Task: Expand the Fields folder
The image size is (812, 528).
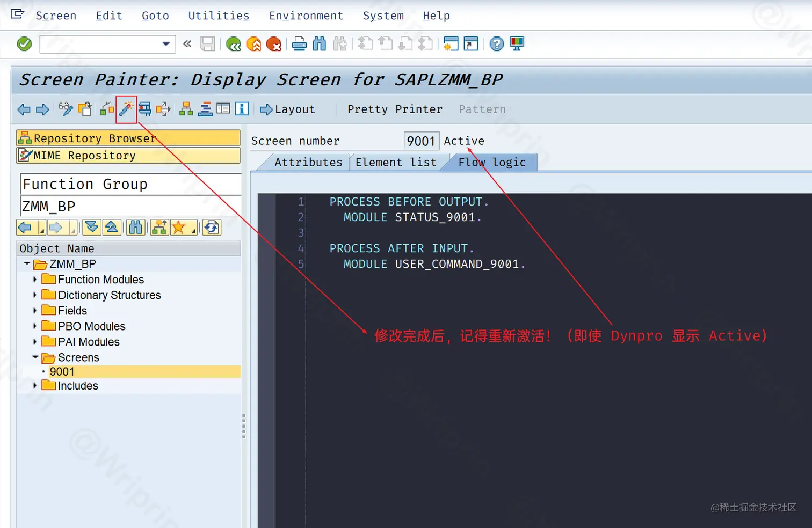Action: (x=35, y=310)
